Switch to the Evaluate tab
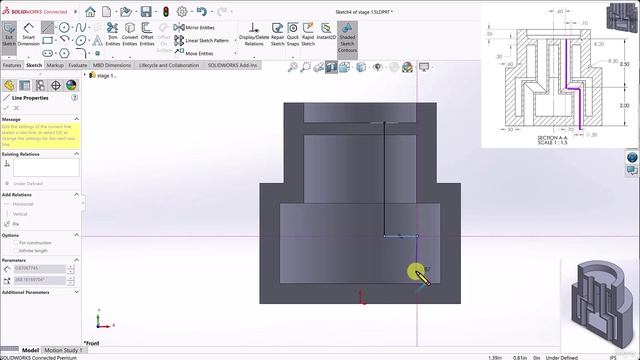 click(78, 65)
